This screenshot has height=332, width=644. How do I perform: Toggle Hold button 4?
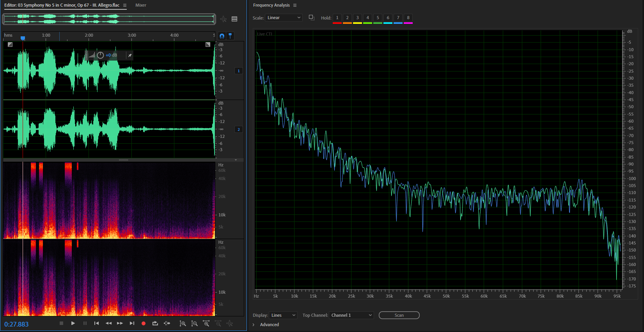coord(368,18)
